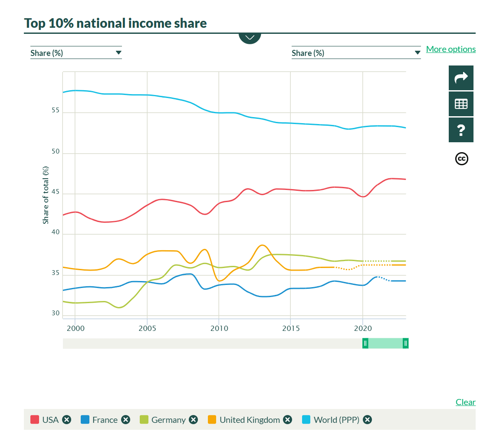Image resolution: width=503 pixels, height=448 pixels.
Task: Expand the chevron panel below the title
Action: (x=250, y=38)
